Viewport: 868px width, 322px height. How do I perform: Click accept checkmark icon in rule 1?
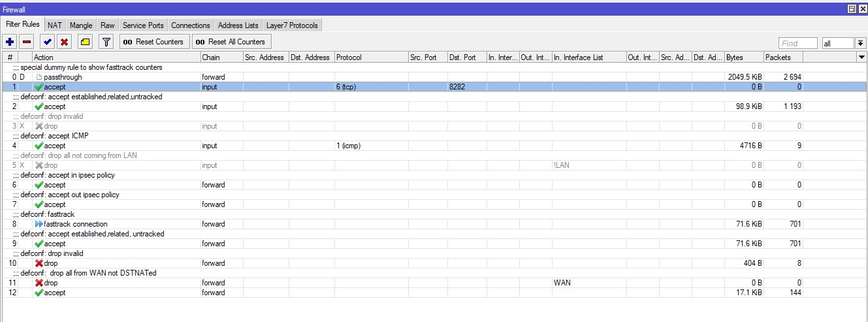click(39, 87)
